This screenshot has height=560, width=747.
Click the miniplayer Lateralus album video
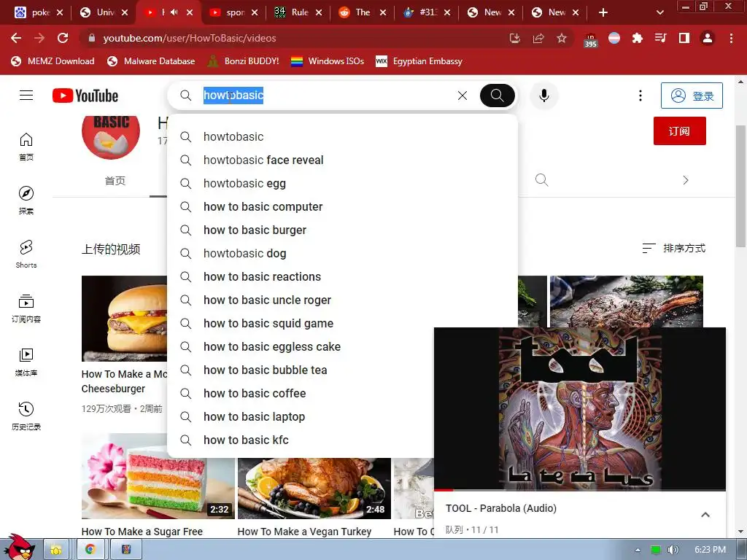pos(580,408)
